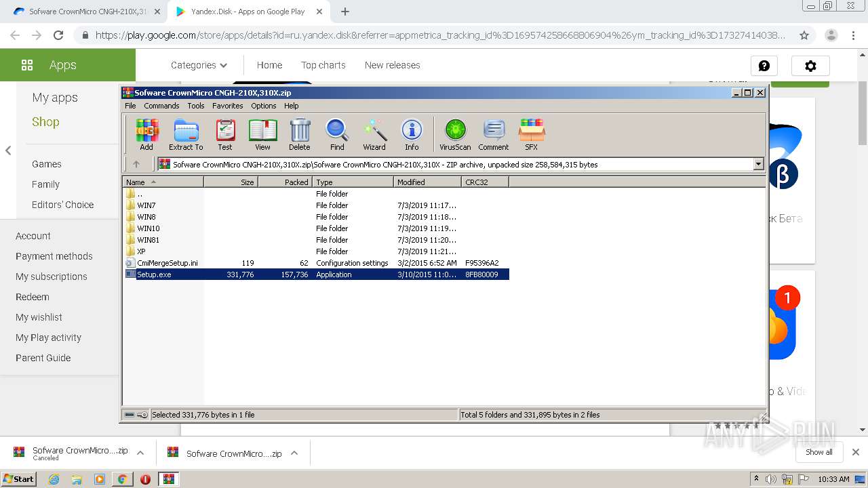
Task: Close the downloads bar
Action: [856, 452]
